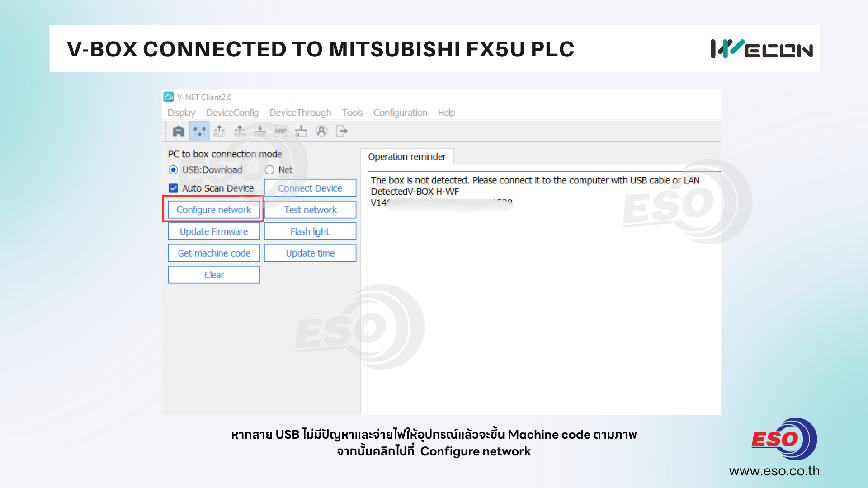
Task: Click the home (device list) toolbar icon
Action: [x=179, y=131]
